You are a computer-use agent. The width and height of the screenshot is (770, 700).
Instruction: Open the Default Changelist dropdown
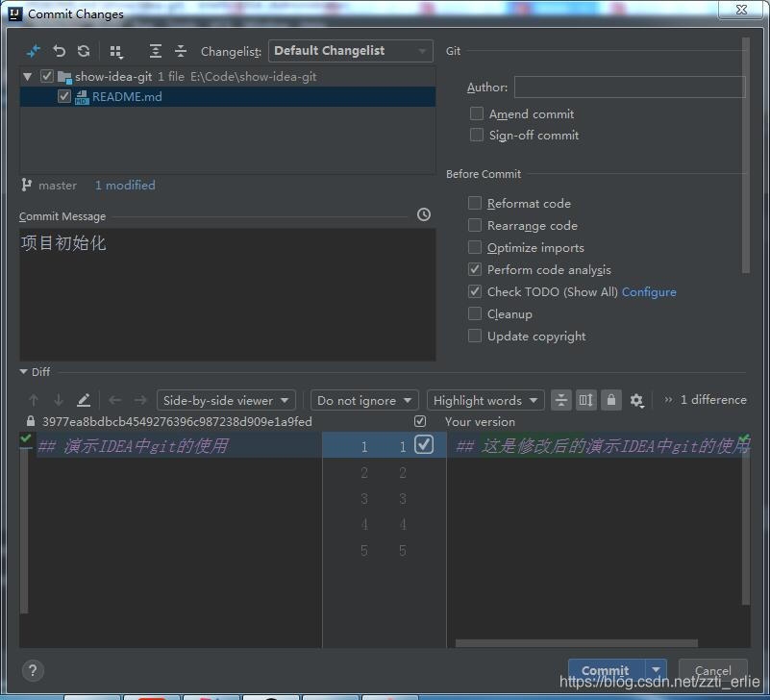[x=351, y=51]
